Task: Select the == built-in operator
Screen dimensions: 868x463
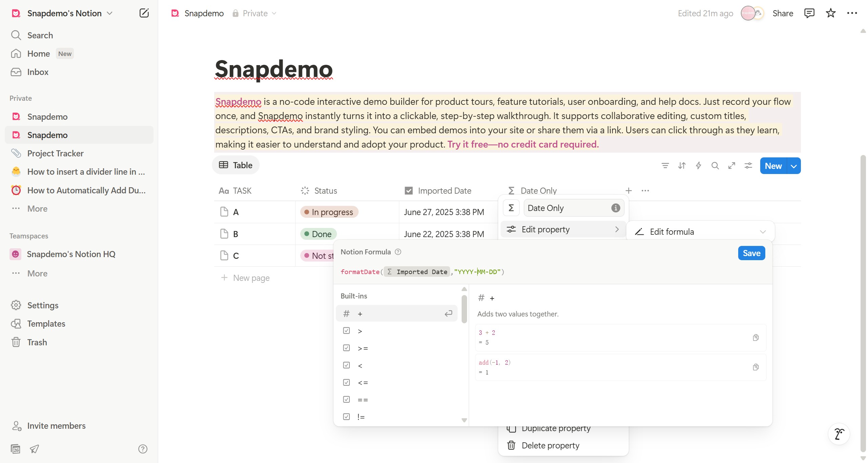Action: tap(397, 400)
